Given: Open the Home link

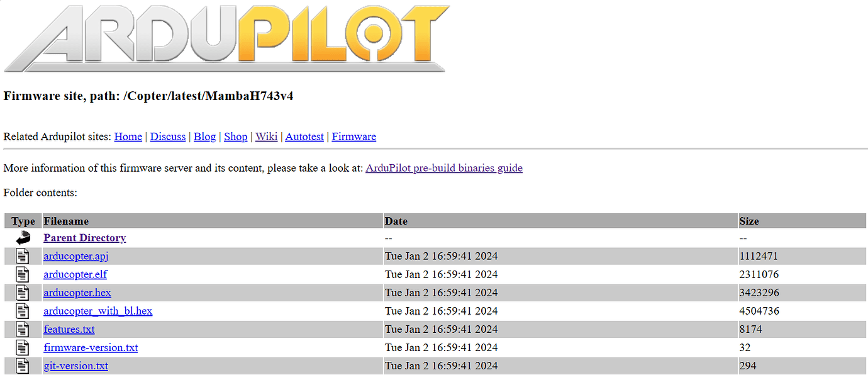Looking at the screenshot, I should click(x=128, y=136).
